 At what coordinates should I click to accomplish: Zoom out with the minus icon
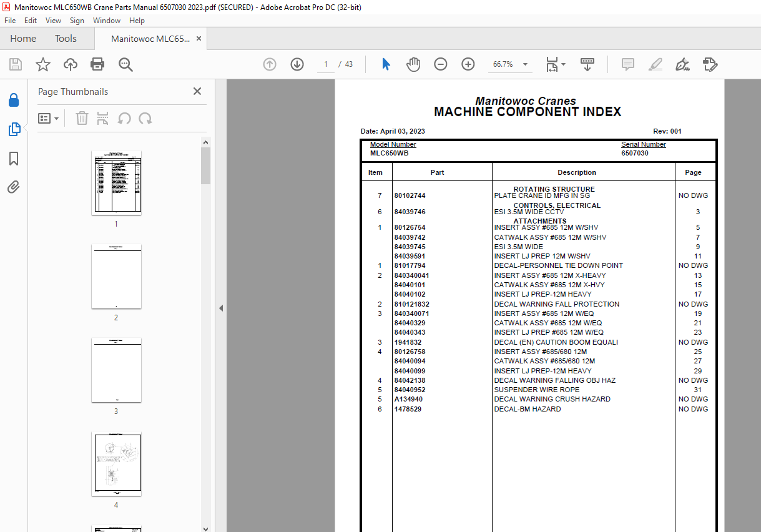click(x=441, y=64)
